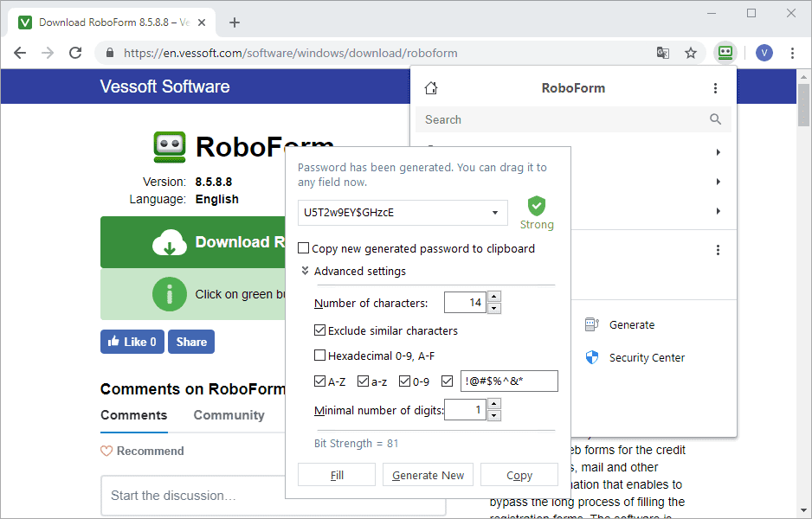Click the Minimal number of digits field
Image resolution: width=812 pixels, height=519 pixels.
pos(465,410)
